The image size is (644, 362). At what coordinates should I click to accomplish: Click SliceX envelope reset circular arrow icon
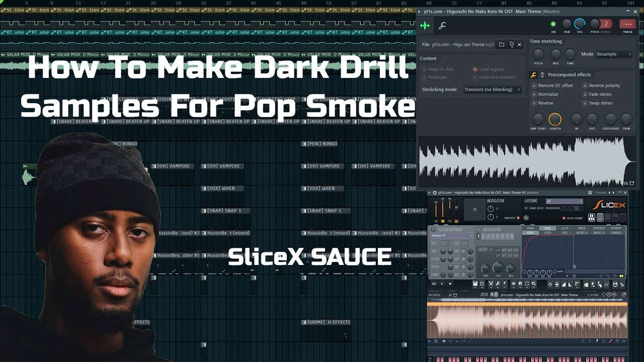click(x=574, y=276)
